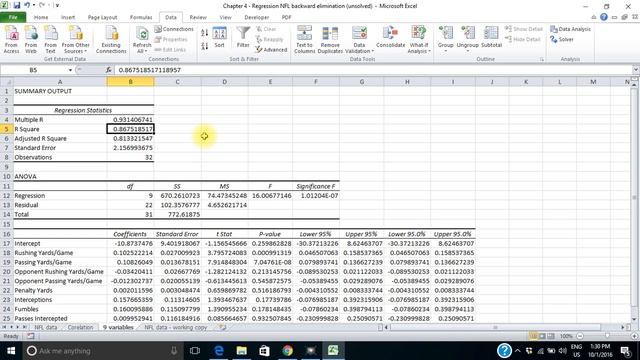Import data From Web
The height and width of the screenshot is (360, 640).
[x=31, y=39]
